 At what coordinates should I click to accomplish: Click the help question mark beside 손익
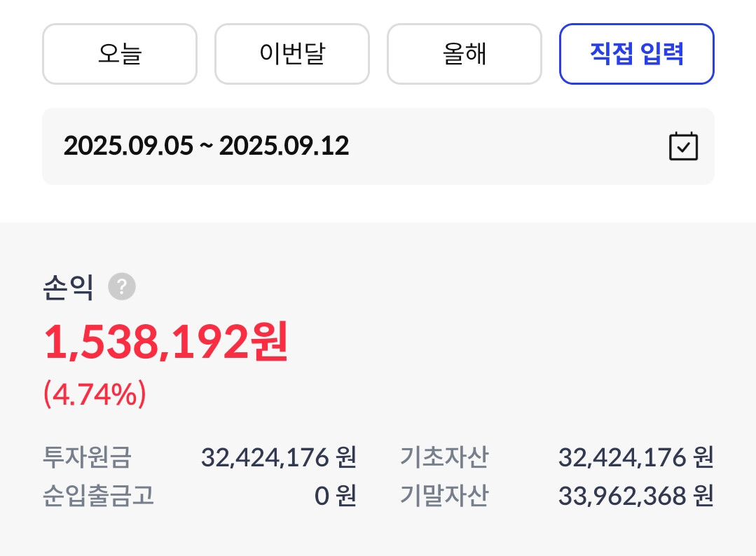point(122,287)
